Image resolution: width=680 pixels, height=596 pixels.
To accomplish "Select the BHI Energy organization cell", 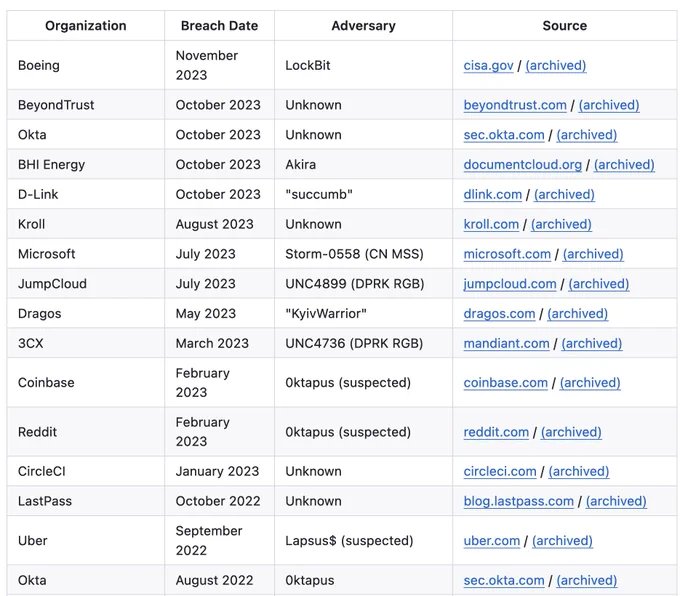I will tap(86, 165).
